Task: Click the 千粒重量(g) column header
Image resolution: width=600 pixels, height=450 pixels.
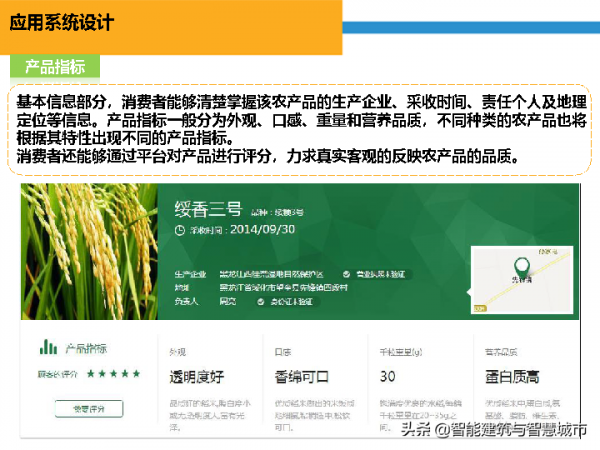Action: coord(401,352)
